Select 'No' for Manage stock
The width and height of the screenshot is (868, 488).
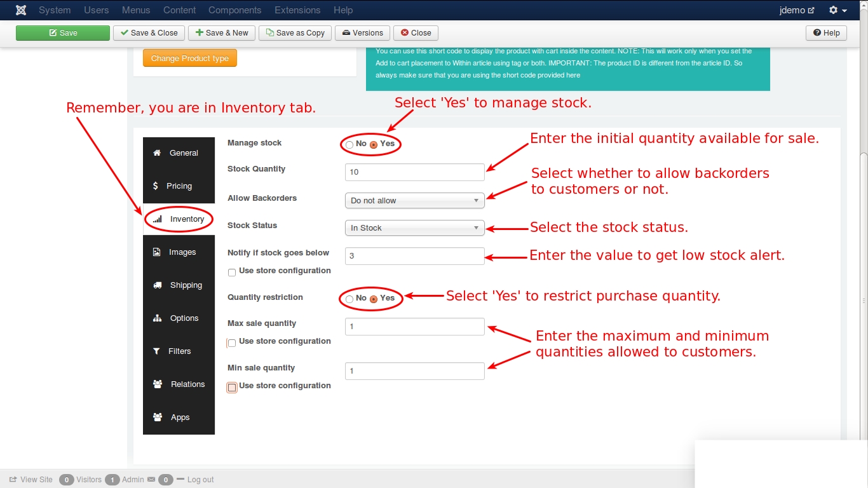tap(349, 145)
